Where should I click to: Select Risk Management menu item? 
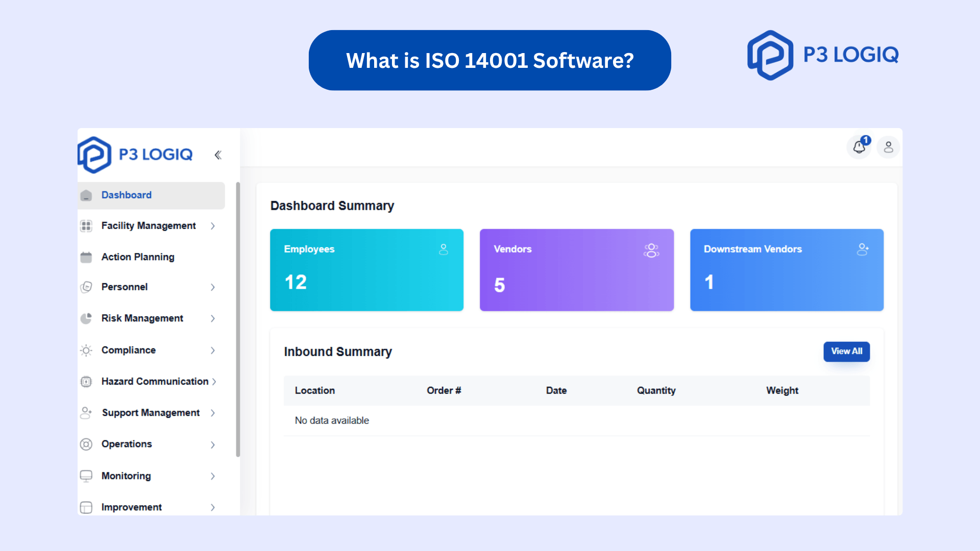tap(151, 318)
